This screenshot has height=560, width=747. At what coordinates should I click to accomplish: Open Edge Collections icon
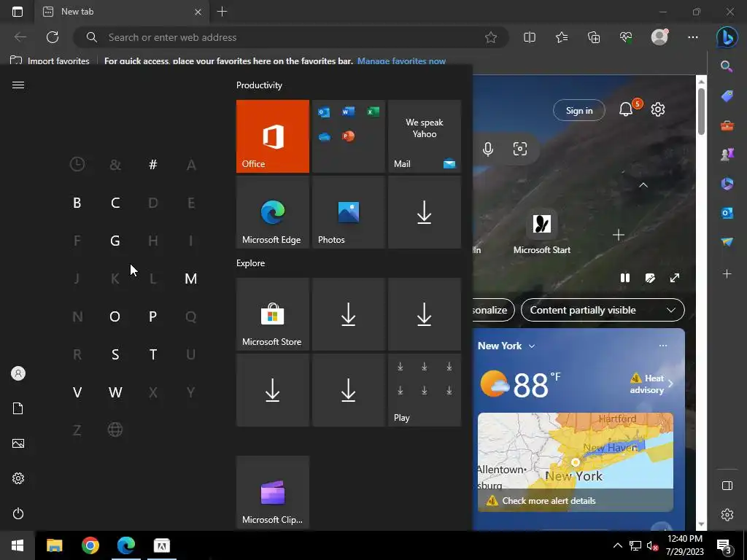[594, 37]
